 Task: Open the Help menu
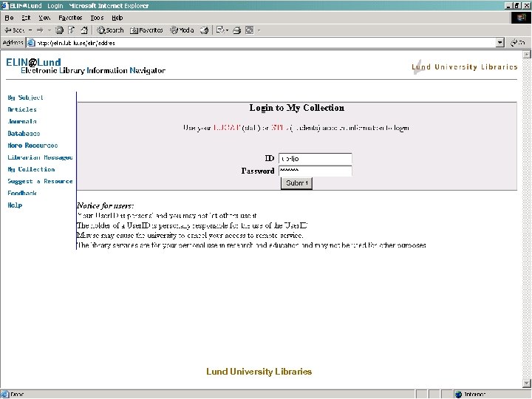pyautogui.click(x=117, y=18)
